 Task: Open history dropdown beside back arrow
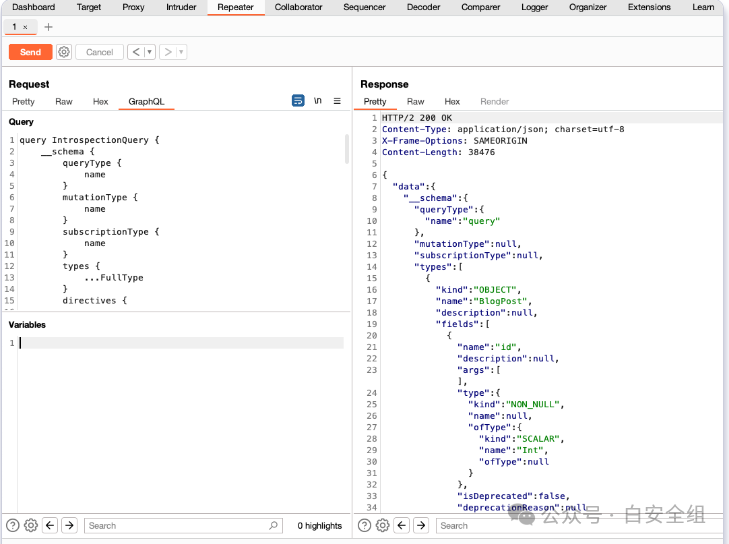(149, 52)
